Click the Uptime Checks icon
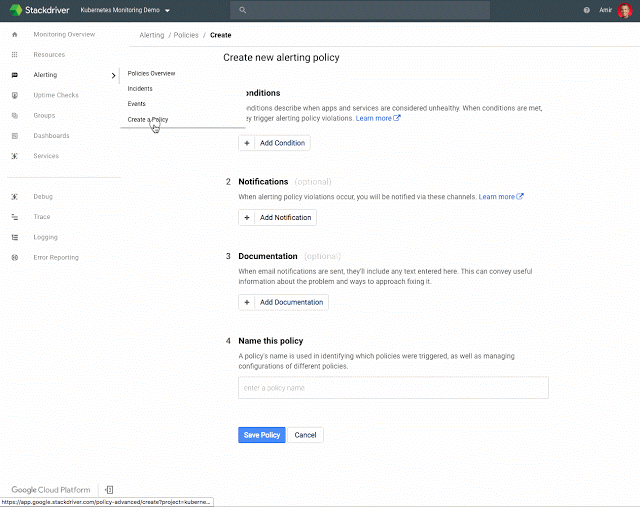The height and width of the screenshot is (507, 640). (x=15, y=95)
